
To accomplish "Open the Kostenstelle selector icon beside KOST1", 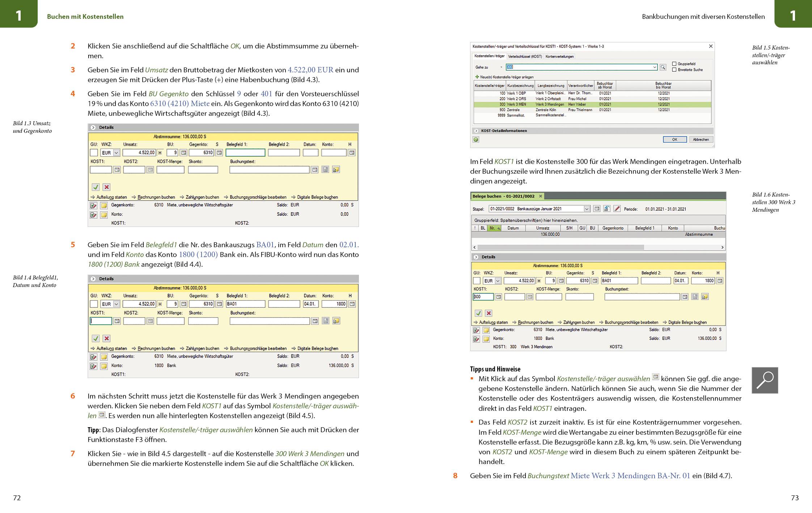I will coord(499,297).
